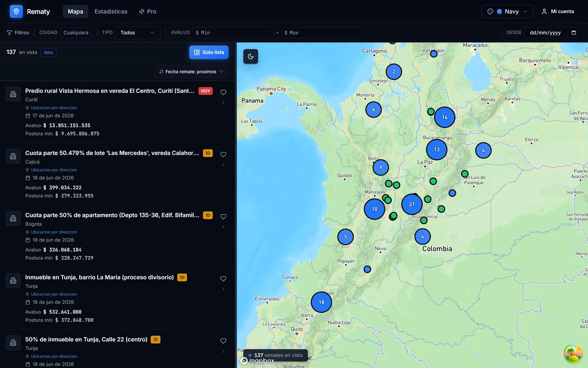Click building icon of Bogota apartamento listing

point(13,218)
